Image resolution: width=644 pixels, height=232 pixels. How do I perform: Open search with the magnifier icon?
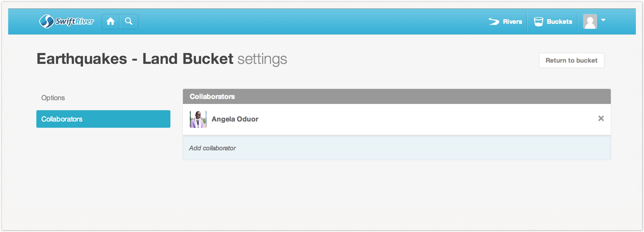tap(129, 21)
